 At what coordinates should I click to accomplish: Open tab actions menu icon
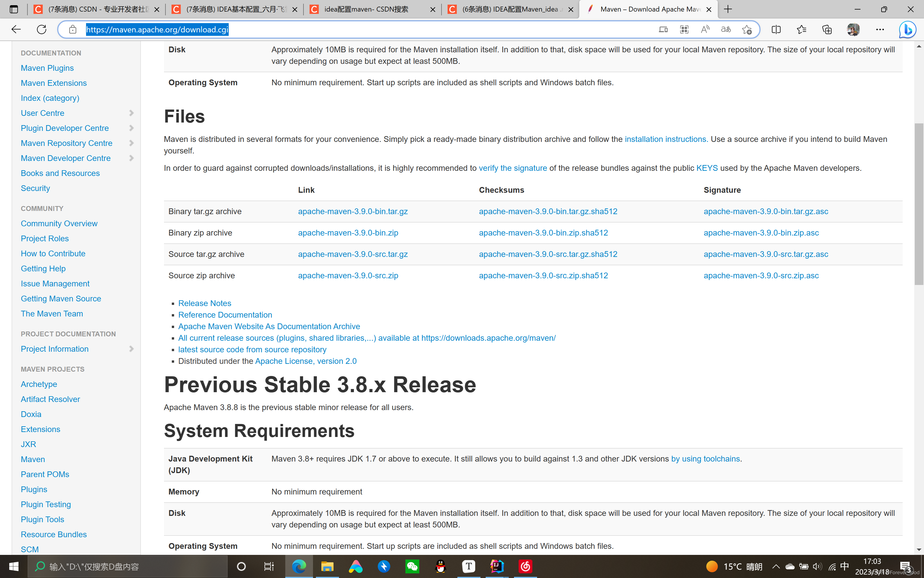coord(14,9)
